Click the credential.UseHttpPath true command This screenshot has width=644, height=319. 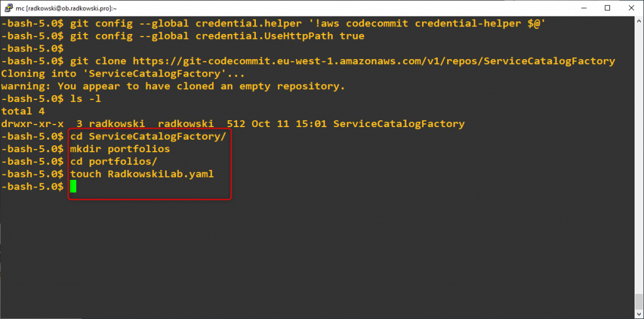tap(217, 36)
